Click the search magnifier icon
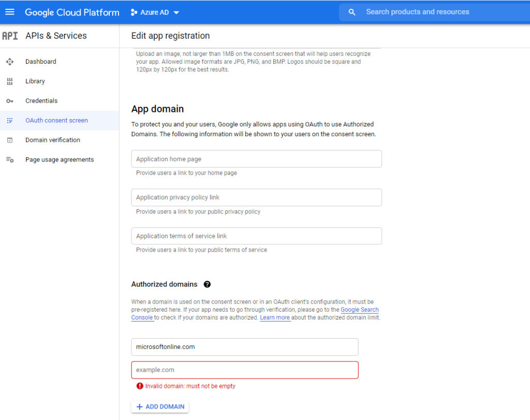530x420 pixels. click(352, 12)
